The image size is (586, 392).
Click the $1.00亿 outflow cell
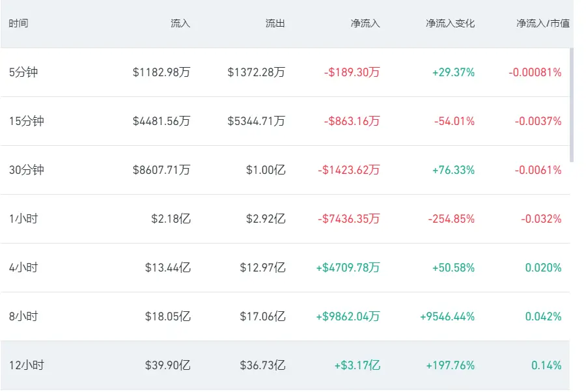pos(266,170)
